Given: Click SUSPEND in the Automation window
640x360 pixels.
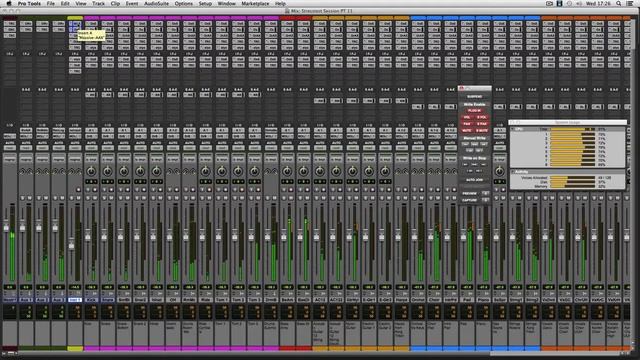Looking at the screenshot, I should (474, 97).
